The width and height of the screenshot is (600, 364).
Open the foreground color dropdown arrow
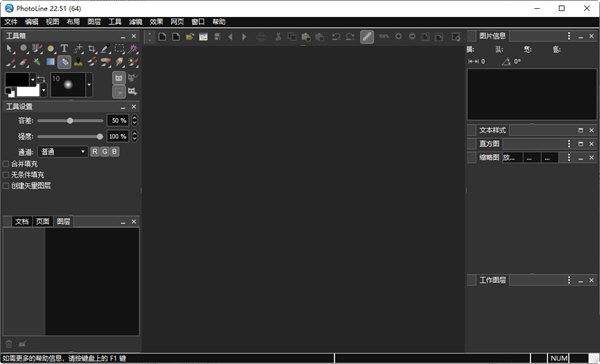click(x=33, y=80)
